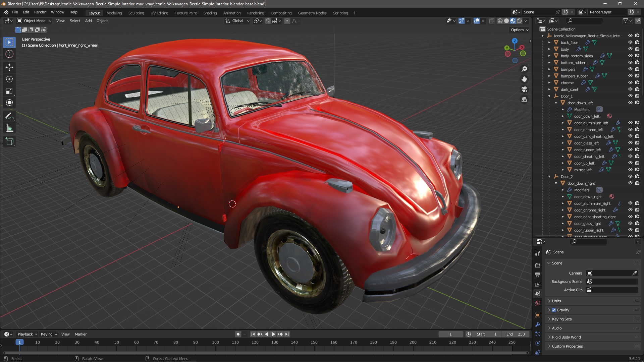Select the Add Cube tool
This screenshot has width=644, height=362.
coord(9,141)
